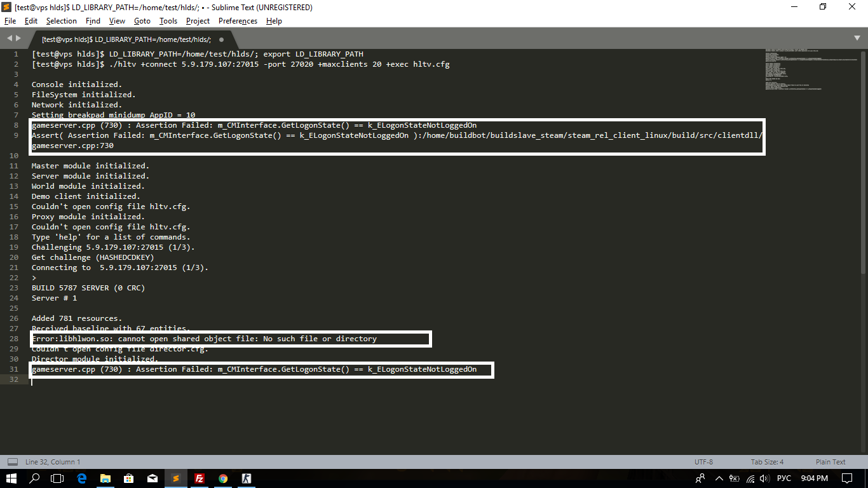Open the Edit menu

tap(31, 21)
